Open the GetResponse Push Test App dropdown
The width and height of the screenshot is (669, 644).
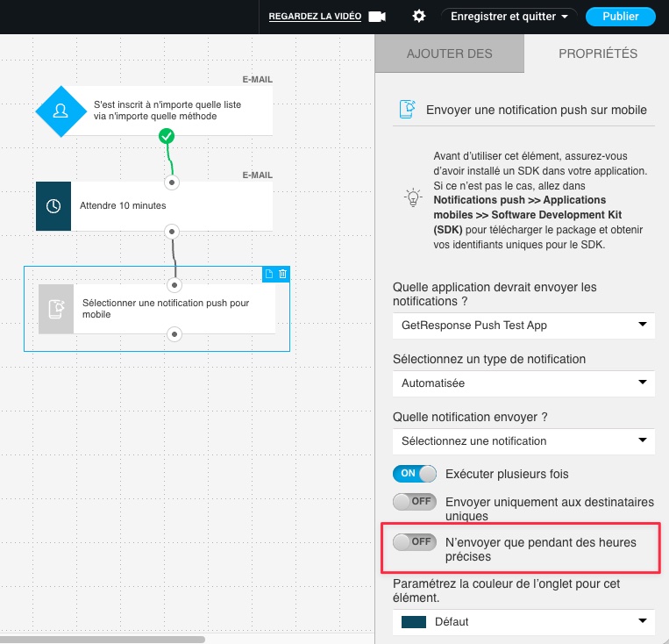pyautogui.click(x=523, y=326)
